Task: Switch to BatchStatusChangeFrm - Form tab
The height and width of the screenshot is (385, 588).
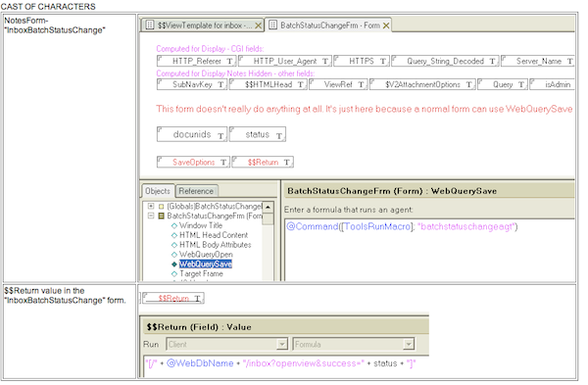Action: 328,25
